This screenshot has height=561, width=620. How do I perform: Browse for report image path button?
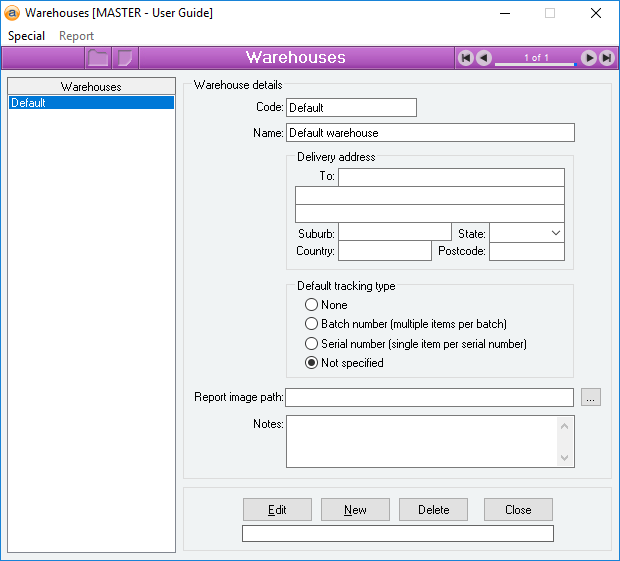(x=591, y=397)
